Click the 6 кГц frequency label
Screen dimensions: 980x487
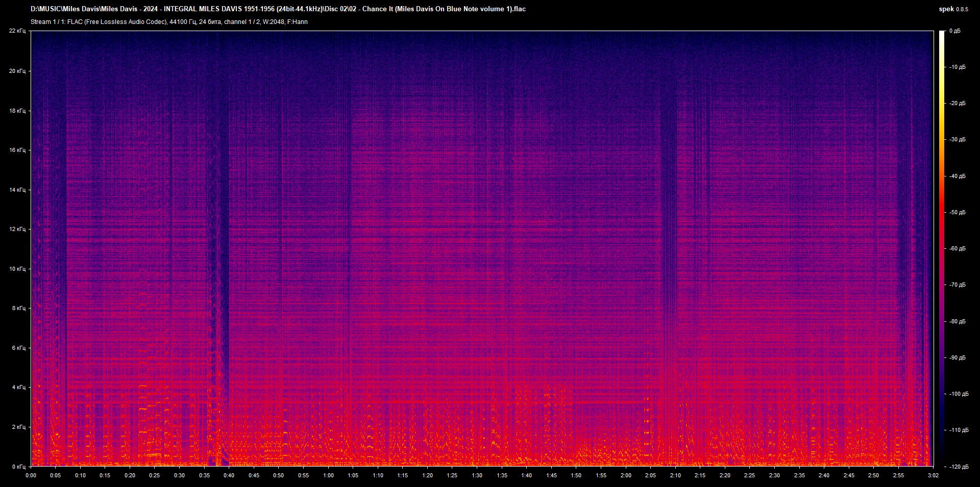(x=19, y=348)
